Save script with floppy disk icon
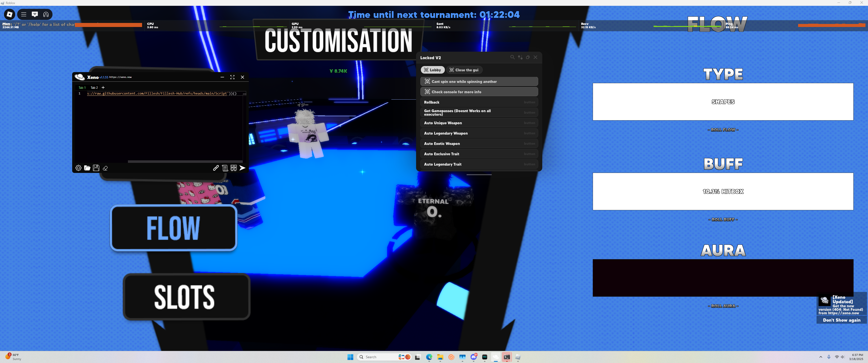Viewport: 868px width, 363px height. [x=96, y=168]
